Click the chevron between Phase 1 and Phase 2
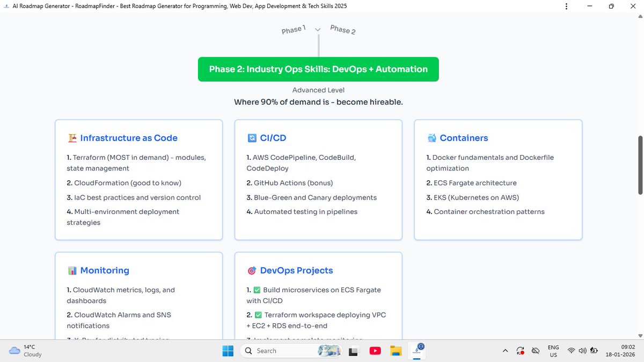Screen dimensions: 644x362 pos(318,29)
